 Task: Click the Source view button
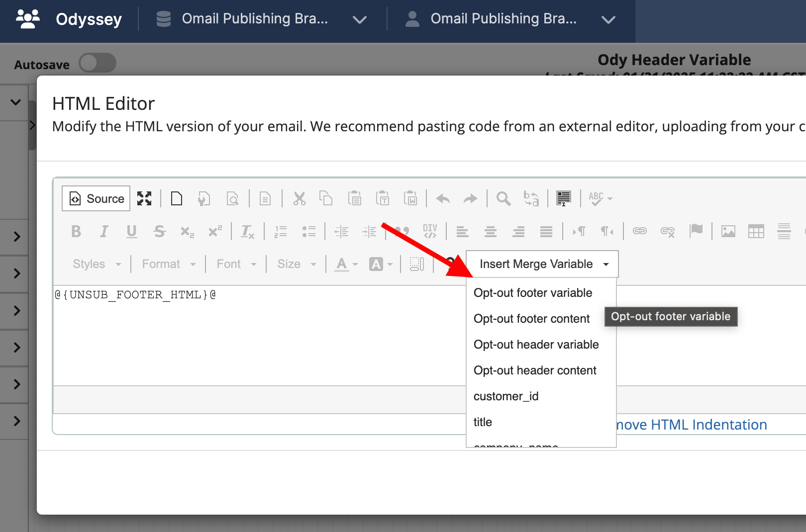(x=97, y=199)
